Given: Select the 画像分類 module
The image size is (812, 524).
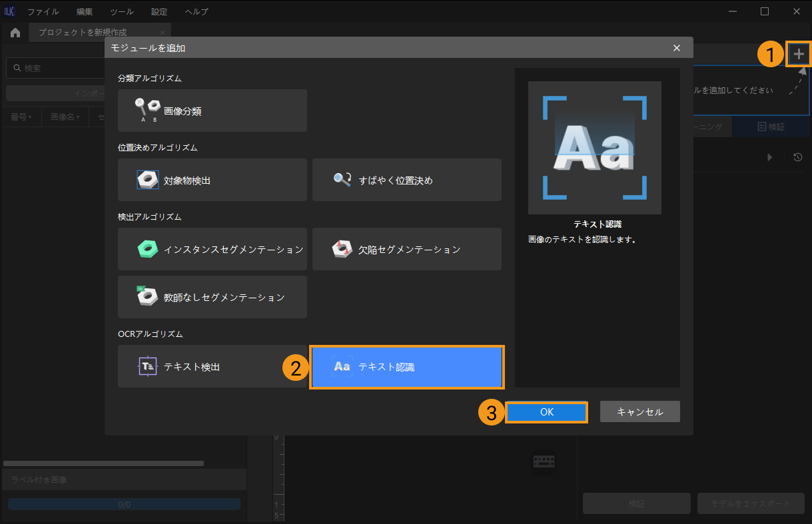Looking at the screenshot, I should [x=212, y=111].
